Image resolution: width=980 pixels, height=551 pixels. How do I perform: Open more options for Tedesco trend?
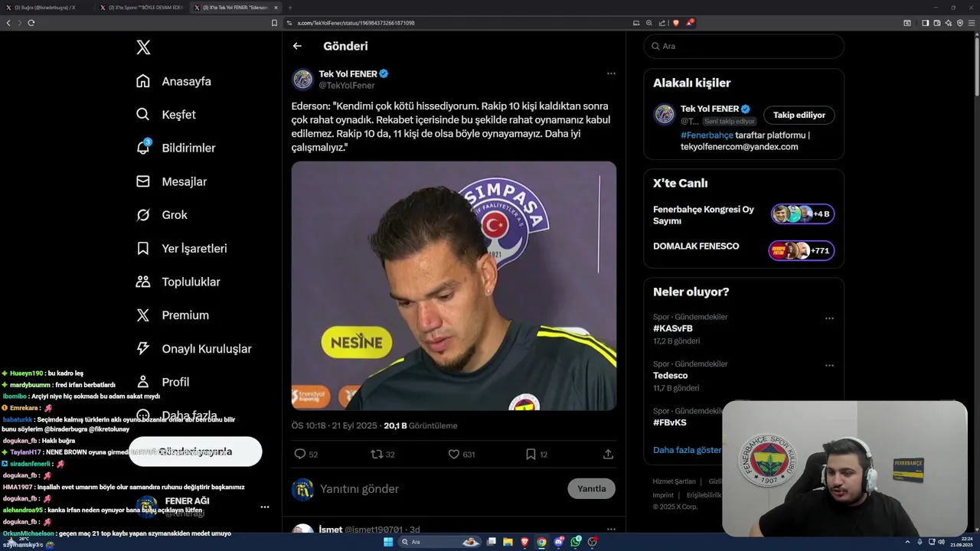(x=829, y=366)
